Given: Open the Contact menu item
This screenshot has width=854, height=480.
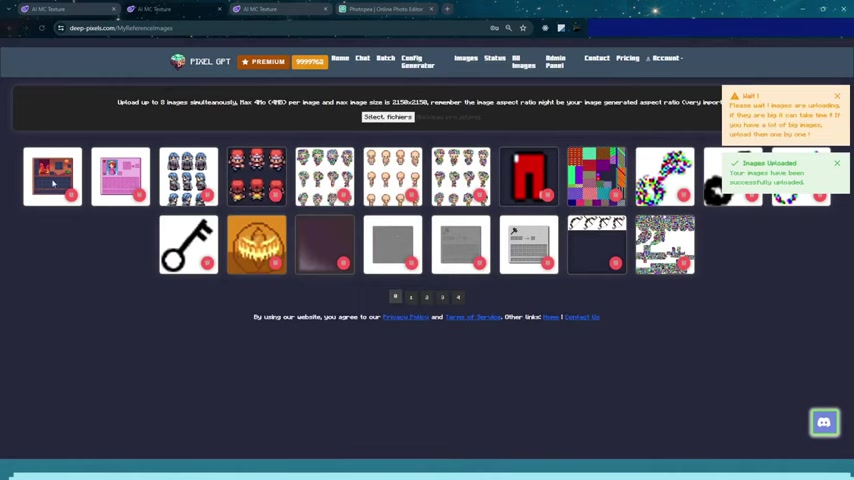Looking at the screenshot, I should point(597,58).
